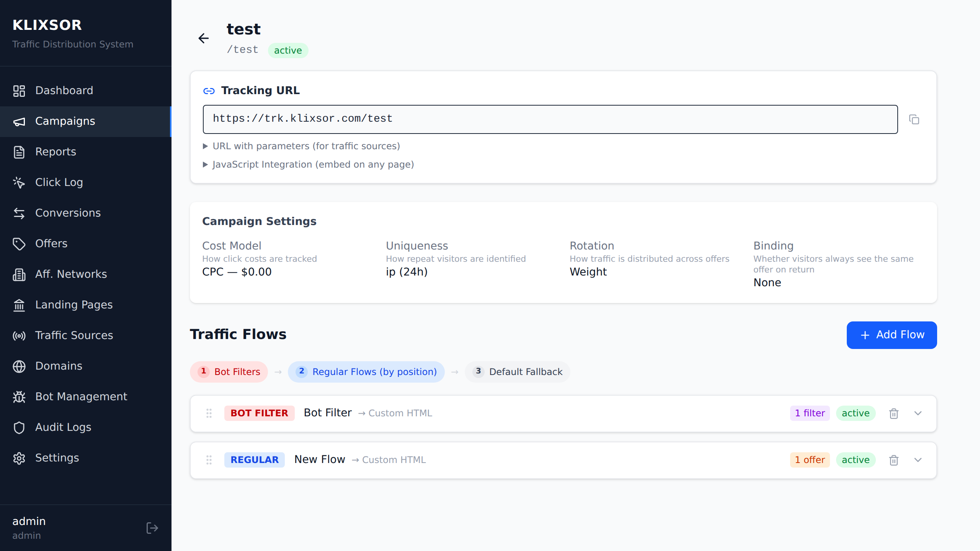Viewport: 980px width, 551px height.
Task: Go back using the arrow button
Action: [204, 38]
